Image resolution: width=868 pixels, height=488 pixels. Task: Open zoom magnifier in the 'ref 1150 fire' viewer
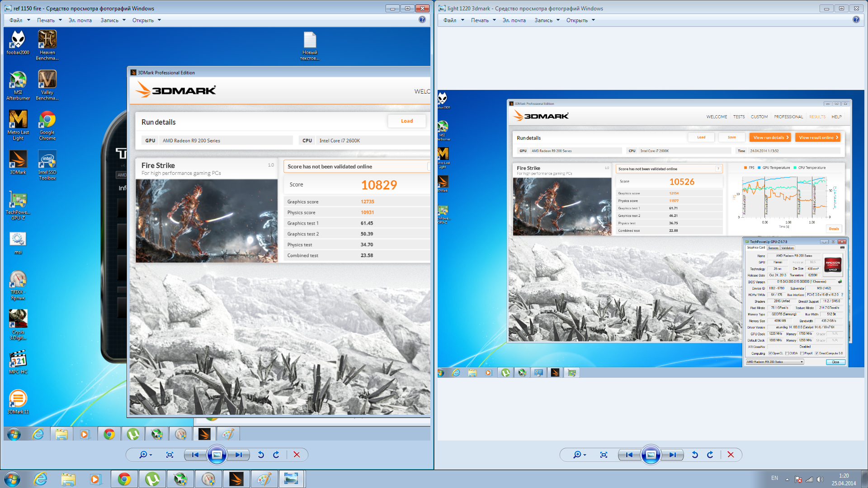coord(143,455)
